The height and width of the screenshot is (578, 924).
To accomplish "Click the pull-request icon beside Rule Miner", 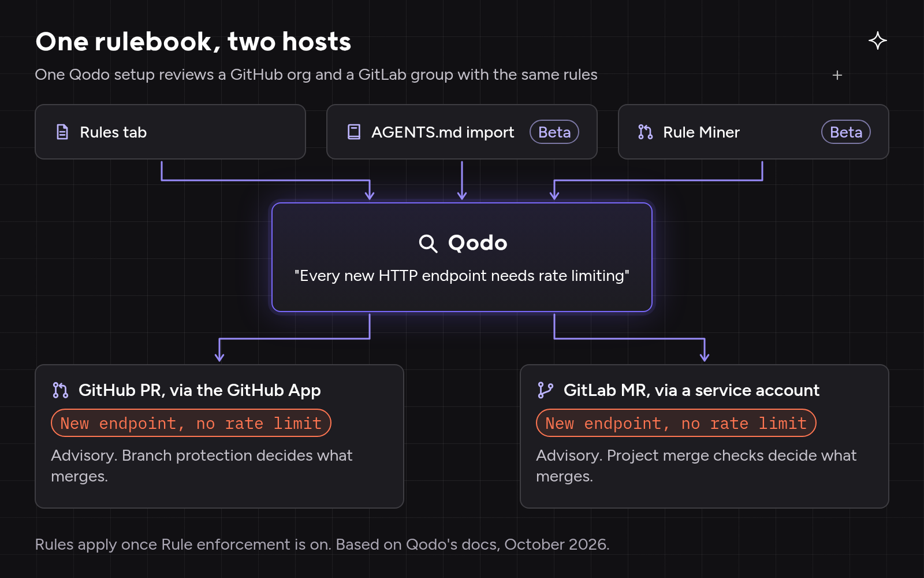I will tap(645, 132).
